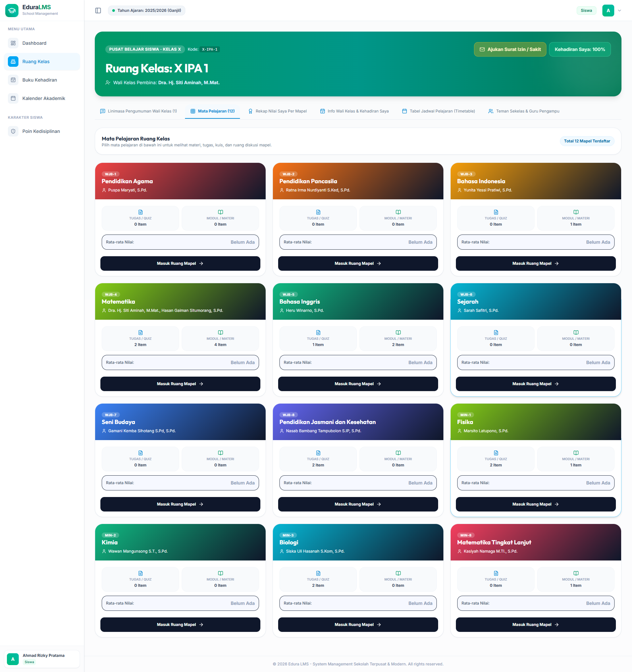Click Modul/Materi icon in Bahasa Indonesia card
The height and width of the screenshot is (672, 632).
575,212
